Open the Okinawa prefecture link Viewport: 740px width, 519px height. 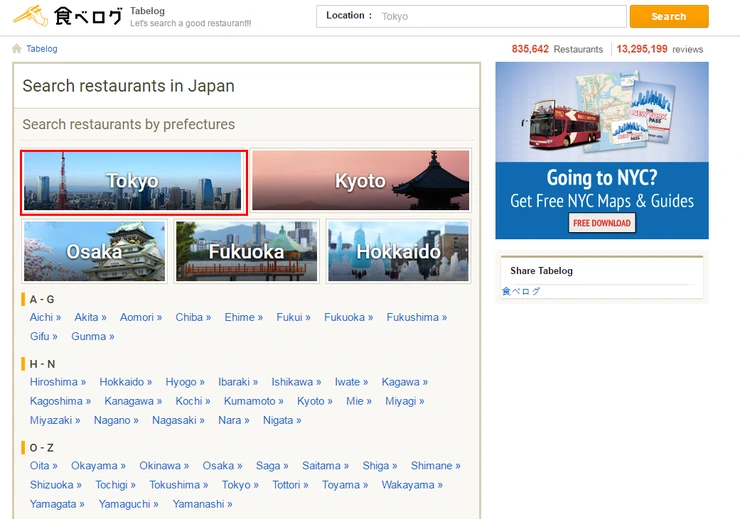point(164,466)
